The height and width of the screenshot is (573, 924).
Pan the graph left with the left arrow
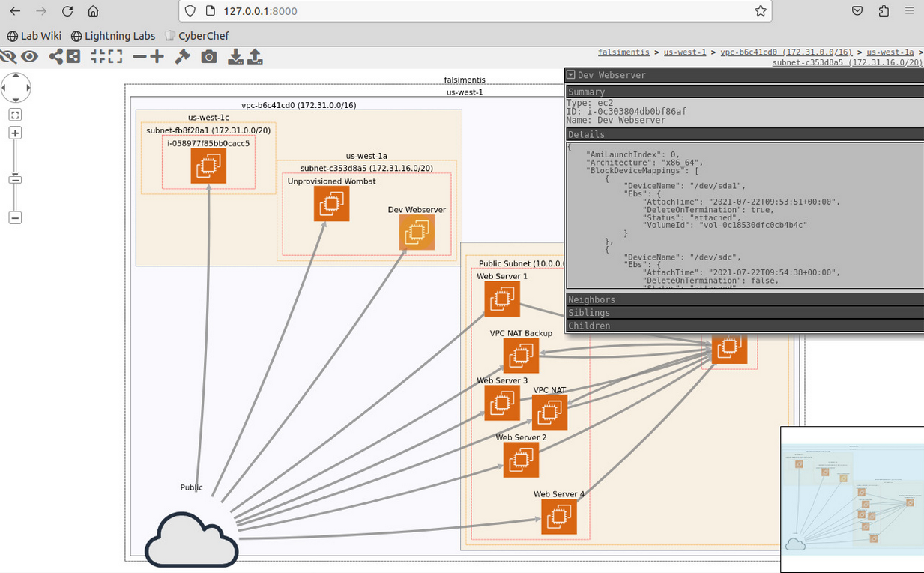(4, 88)
